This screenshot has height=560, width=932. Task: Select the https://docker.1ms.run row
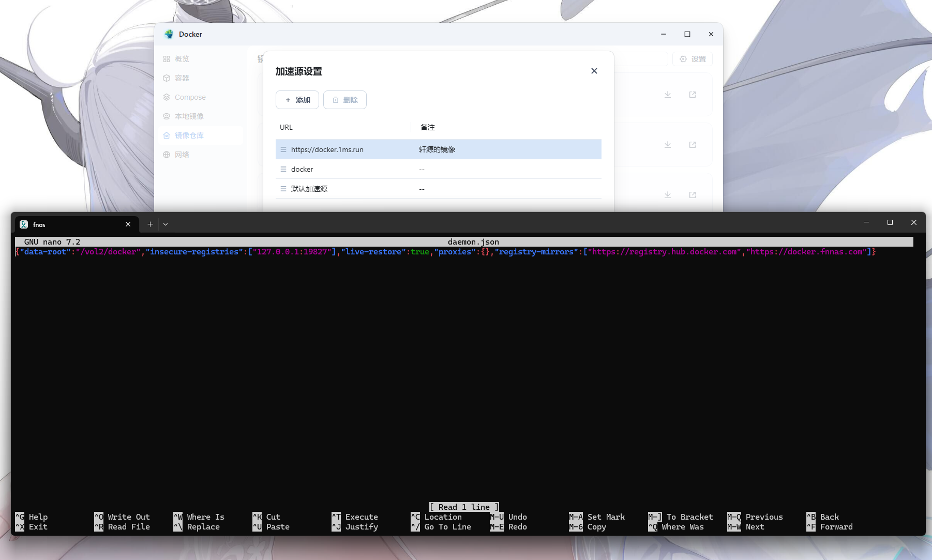pyautogui.click(x=439, y=149)
